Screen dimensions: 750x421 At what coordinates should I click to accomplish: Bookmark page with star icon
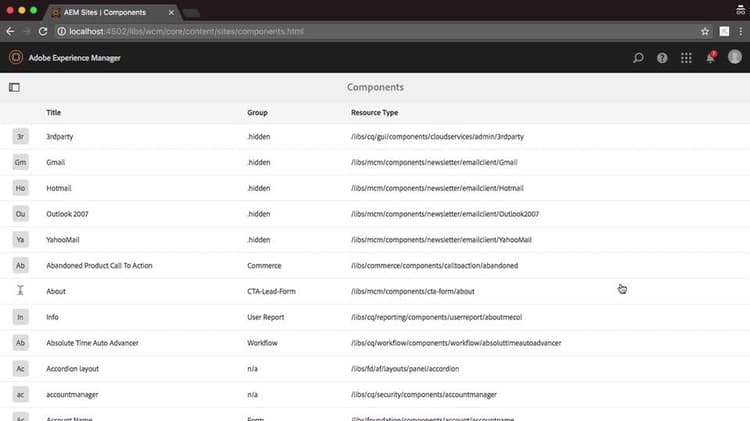click(x=705, y=32)
